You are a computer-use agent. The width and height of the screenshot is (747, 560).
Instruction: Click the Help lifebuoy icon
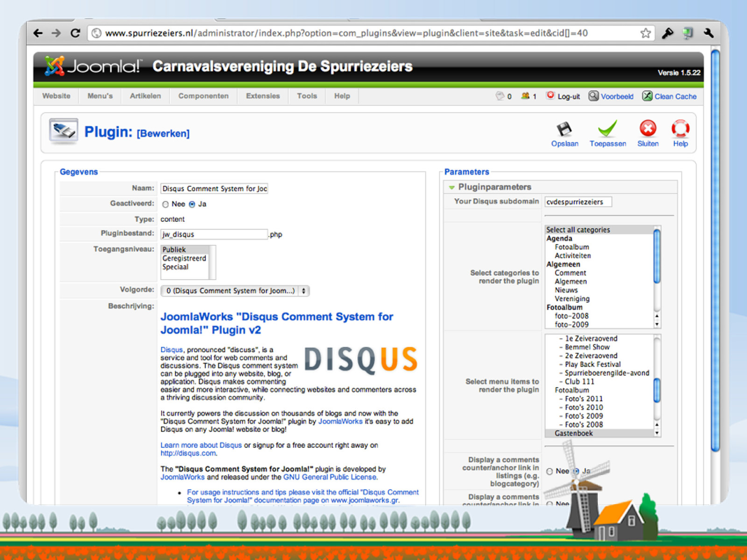680,128
